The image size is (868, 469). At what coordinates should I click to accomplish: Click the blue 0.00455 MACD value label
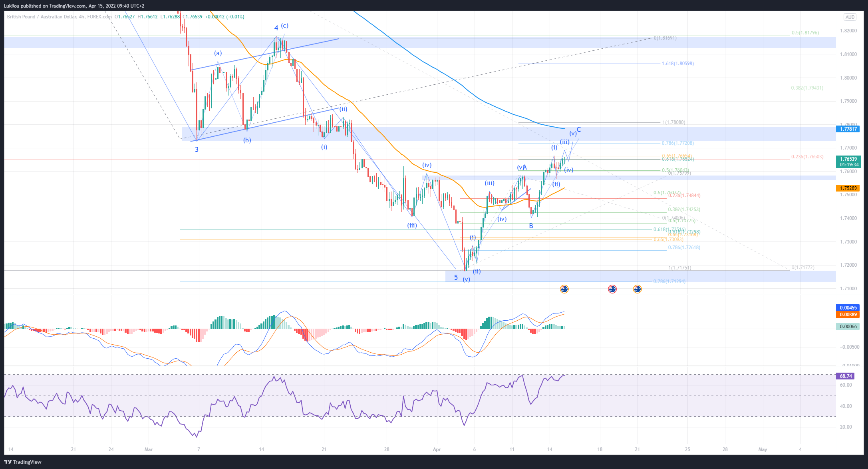tap(848, 308)
